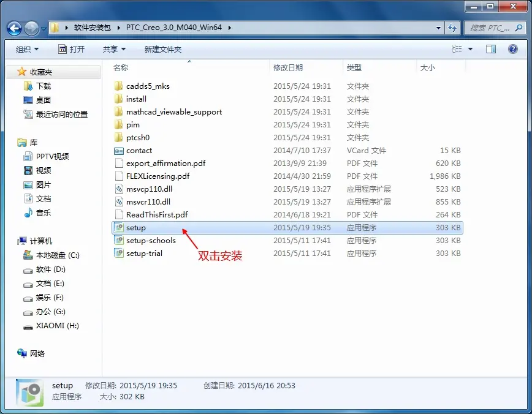Image resolution: width=532 pixels, height=414 pixels.
Task: Open recent pages dropdown near nav arrows
Action: click(44, 29)
